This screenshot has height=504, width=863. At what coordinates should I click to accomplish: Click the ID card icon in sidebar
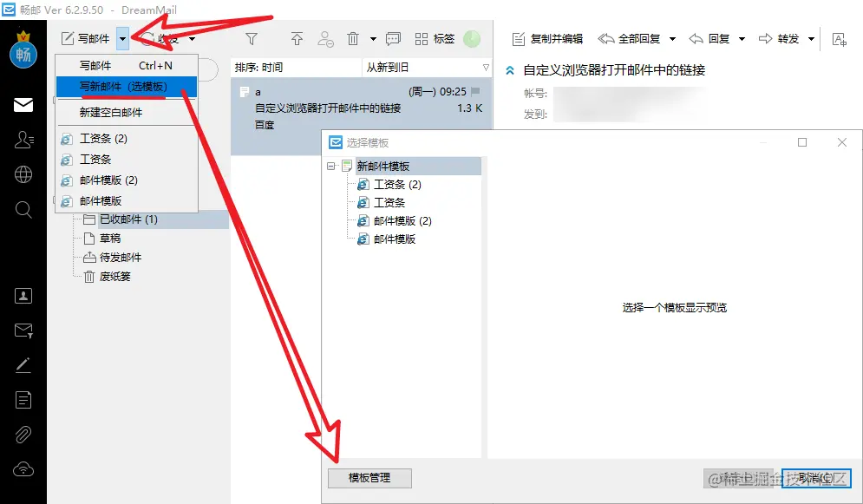(x=23, y=296)
